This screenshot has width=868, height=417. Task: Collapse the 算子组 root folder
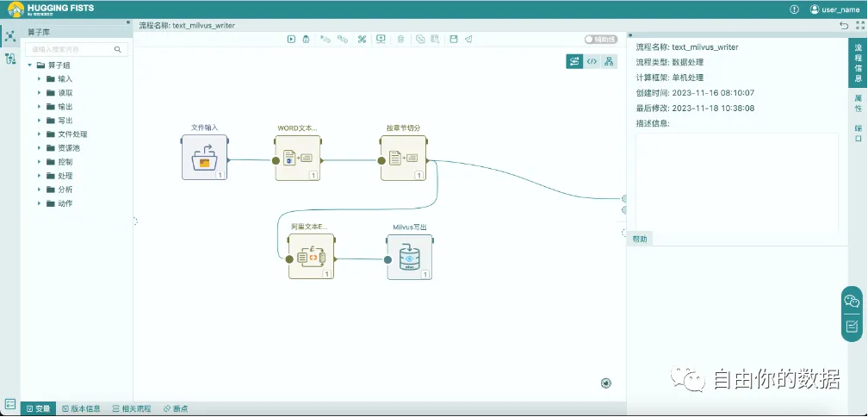coord(30,65)
